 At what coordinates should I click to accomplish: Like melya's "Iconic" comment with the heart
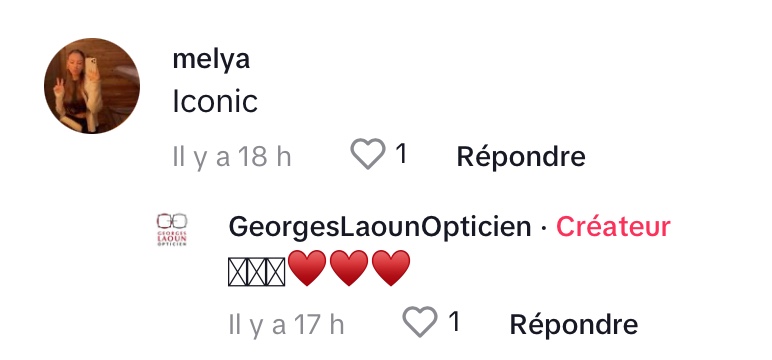[x=368, y=154]
